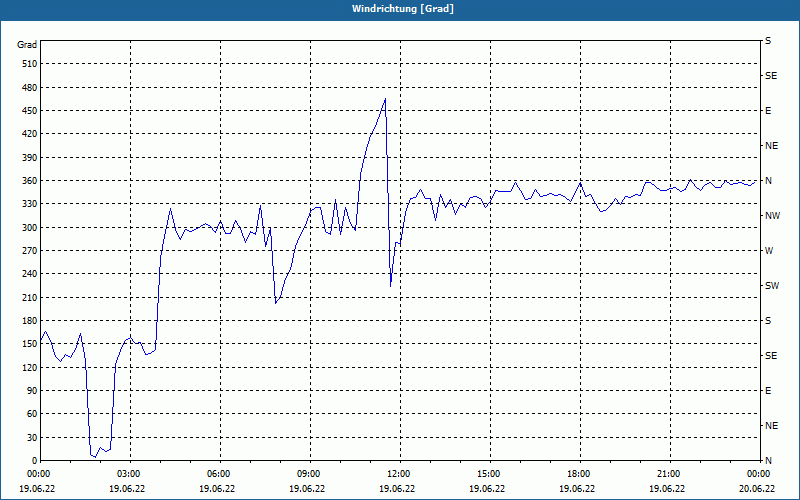Select the 330 y-axis value

tap(30, 204)
